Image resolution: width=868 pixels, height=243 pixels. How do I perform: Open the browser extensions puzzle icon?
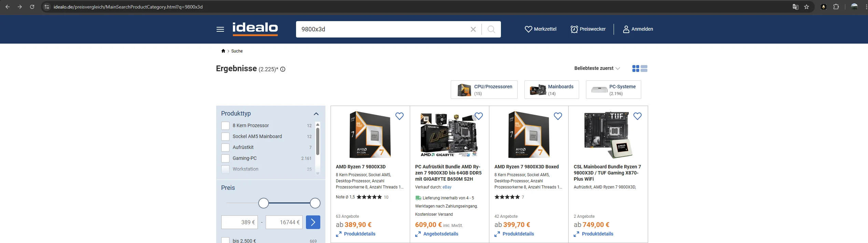click(x=836, y=7)
